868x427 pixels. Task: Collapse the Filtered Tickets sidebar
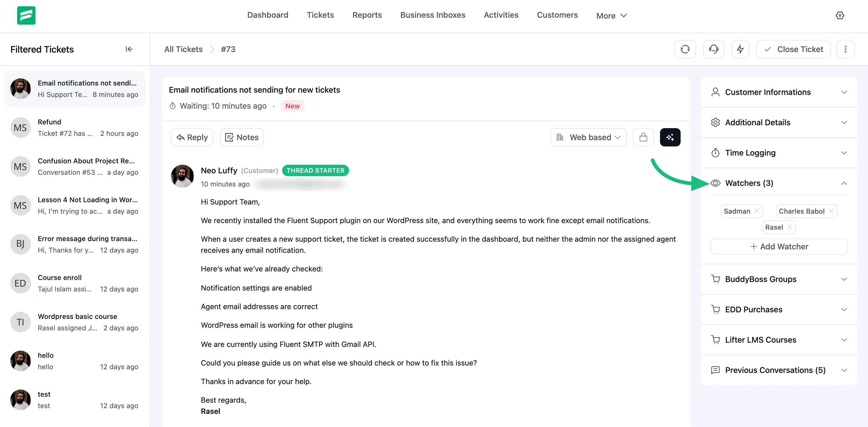129,49
